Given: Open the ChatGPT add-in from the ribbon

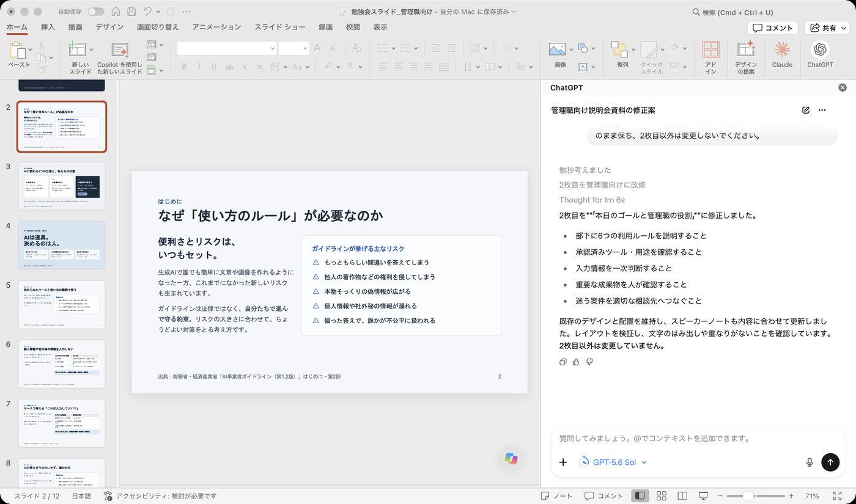Looking at the screenshot, I should click(820, 54).
